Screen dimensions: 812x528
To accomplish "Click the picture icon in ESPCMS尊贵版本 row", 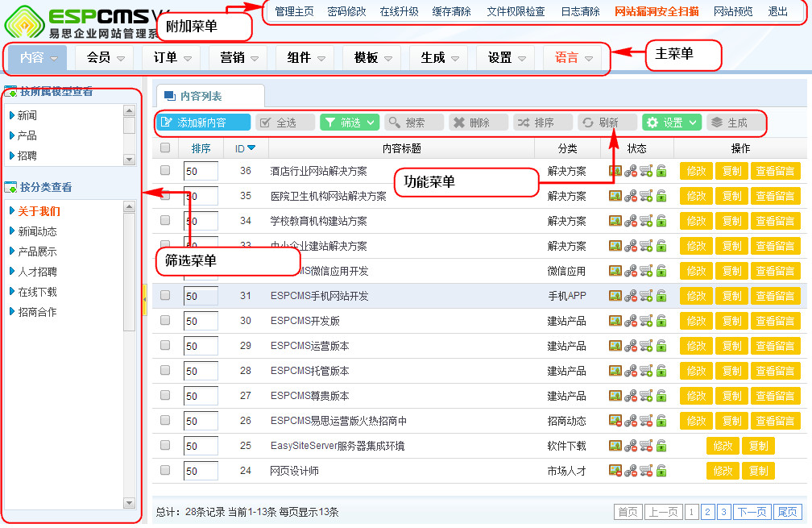I will point(615,395).
